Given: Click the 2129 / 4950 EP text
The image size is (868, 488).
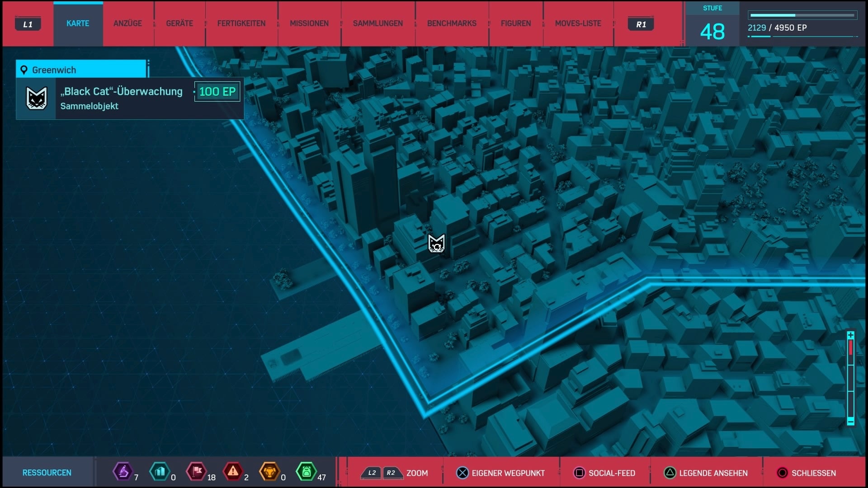Looking at the screenshot, I should (x=777, y=28).
